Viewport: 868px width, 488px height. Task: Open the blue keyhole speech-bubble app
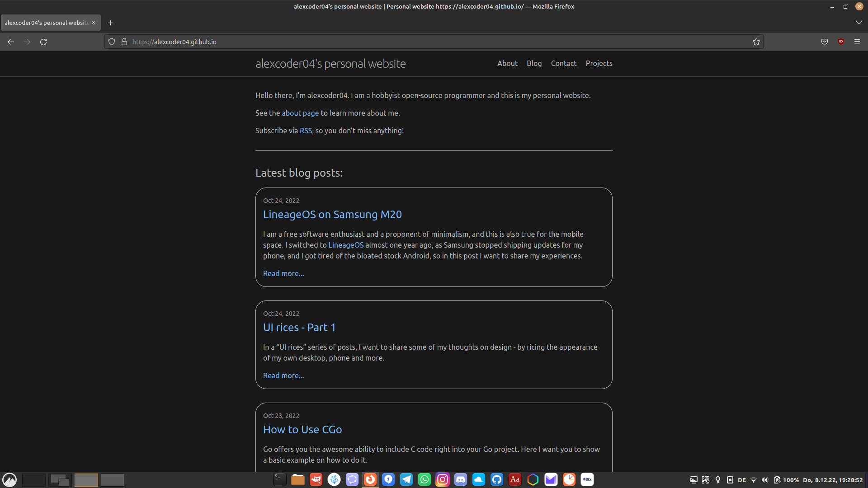coord(388,479)
